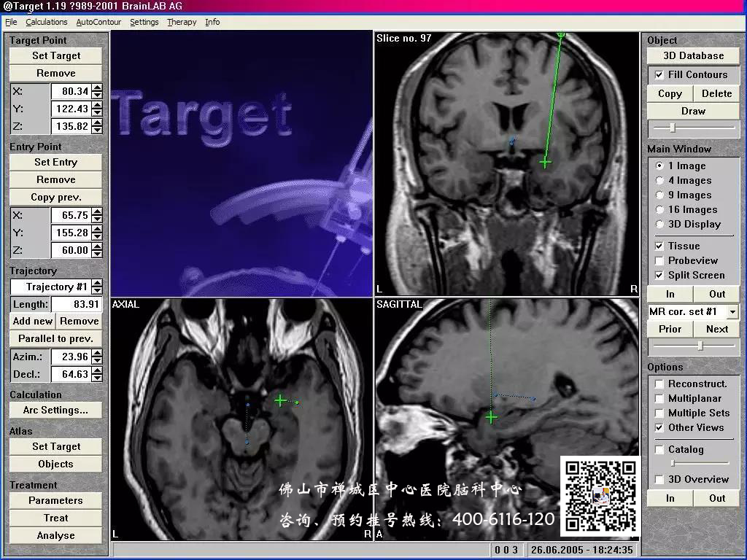The width and height of the screenshot is (747, 560).
Task: Open the AutoContour menu
Action: [98, 22]
